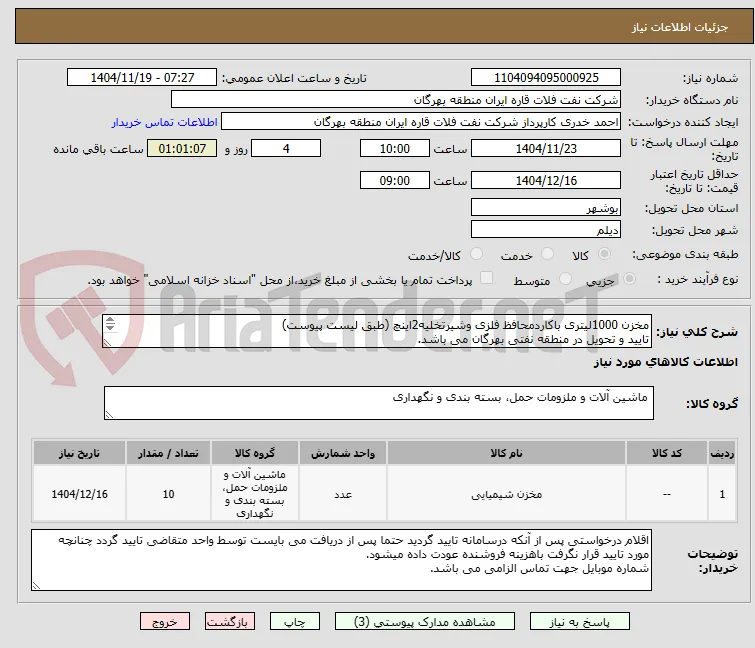The width and height of the screenshot is (755, 648).
Task: Click the نام کالا column header
Action: pyautogui.click(x=506, y=453)
